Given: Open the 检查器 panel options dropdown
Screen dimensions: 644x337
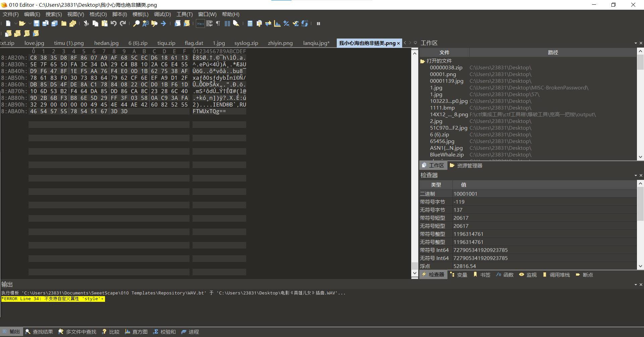Looking at the screenshot, I should 636,176.
